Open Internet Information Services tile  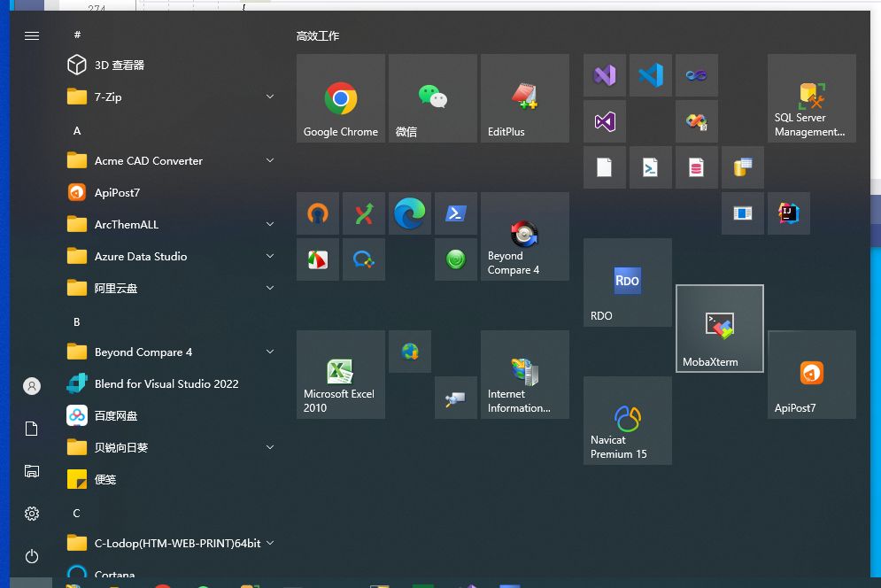click(525, 375)
